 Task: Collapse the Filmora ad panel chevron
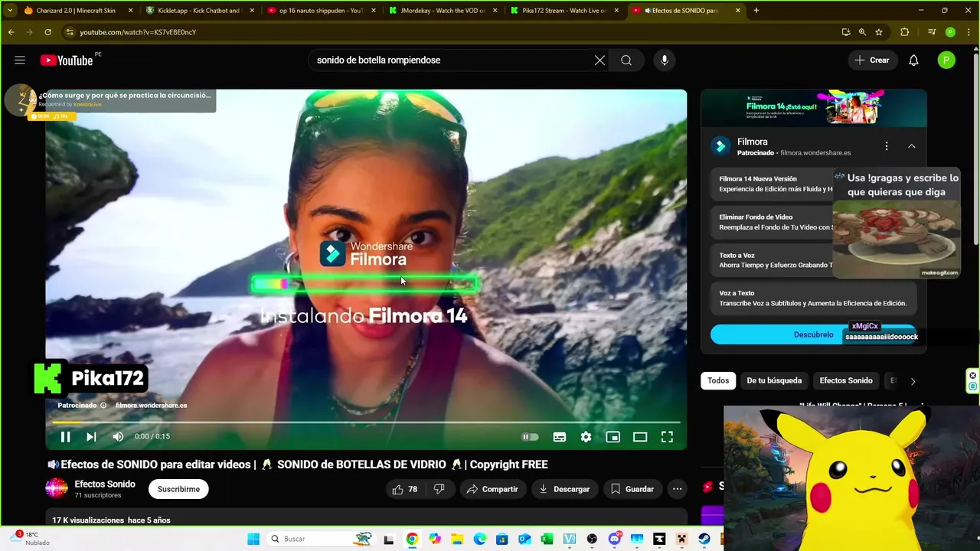(x=912, y=146)
